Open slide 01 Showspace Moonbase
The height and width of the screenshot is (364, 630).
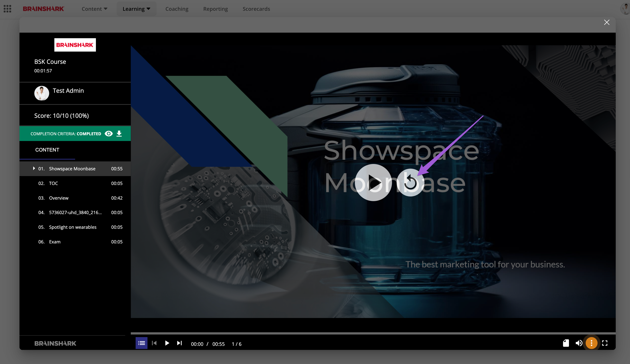(x=75, y=169)
